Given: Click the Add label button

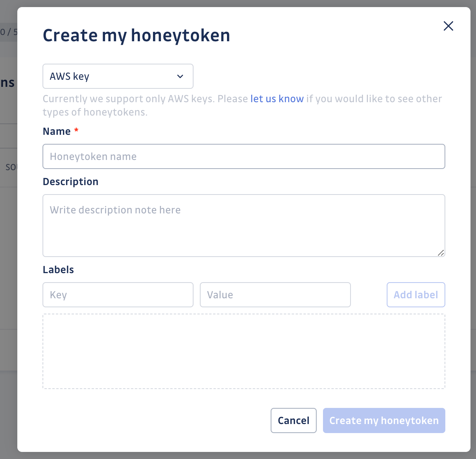Looking at the screenshot, I should [x=416, y=295].
